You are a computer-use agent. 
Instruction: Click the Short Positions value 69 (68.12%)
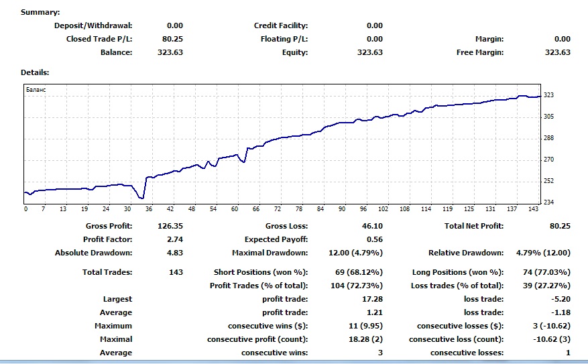[x=359, y=273]
